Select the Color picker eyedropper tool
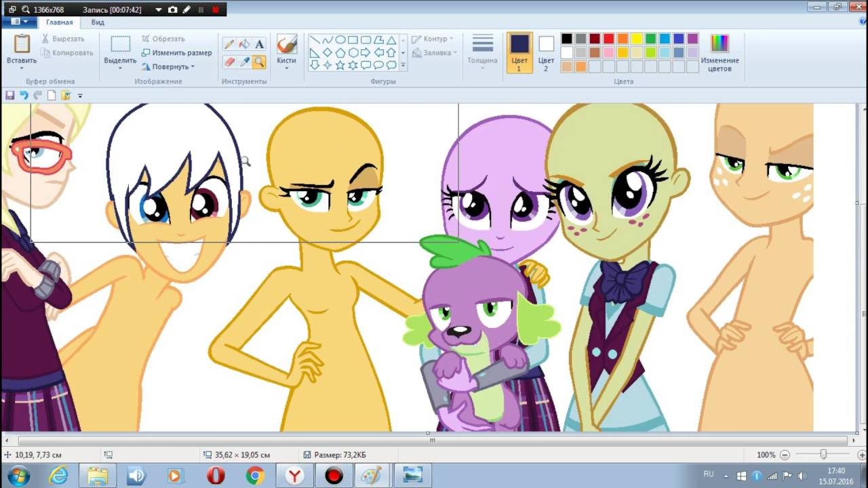This screenshot has height=488, width=868. pyautogui.click(x=244, y=62)
